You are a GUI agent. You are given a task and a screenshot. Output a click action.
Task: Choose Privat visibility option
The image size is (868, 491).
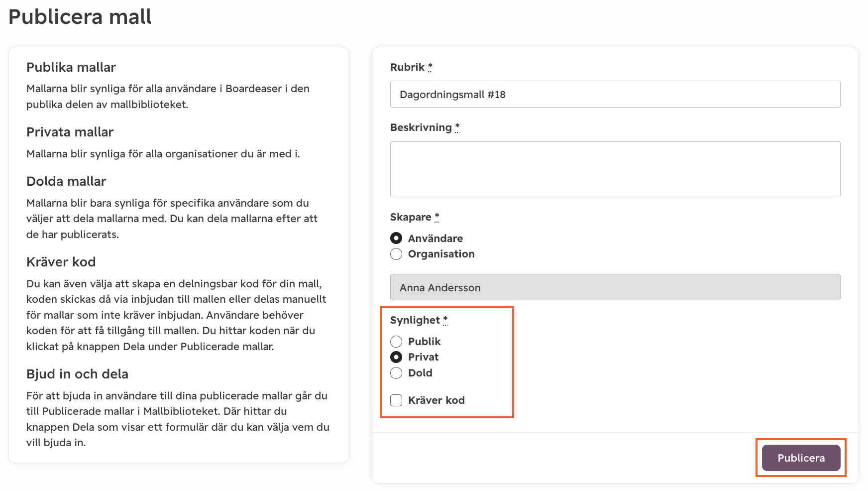396,357
